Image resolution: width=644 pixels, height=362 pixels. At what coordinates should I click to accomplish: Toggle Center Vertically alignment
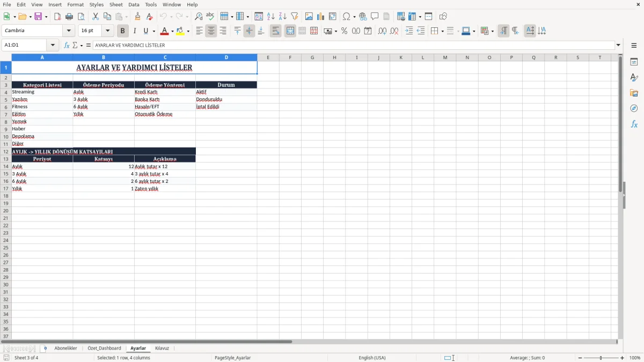click(x=249, y=31)
